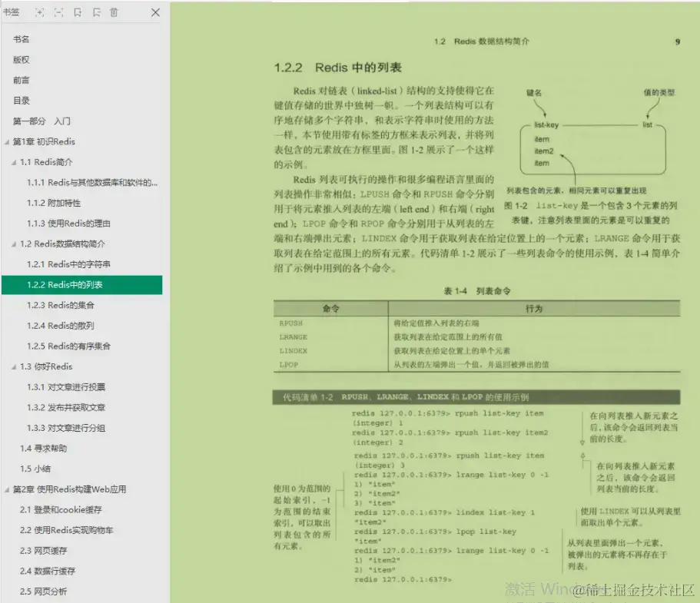
Task: Select the 第1章 初识Redis bookmark
Action: tap(44, 142)
